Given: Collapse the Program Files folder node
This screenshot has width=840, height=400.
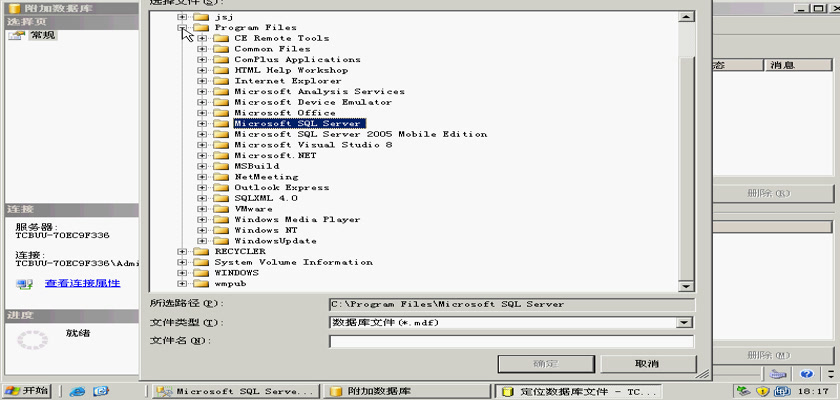Looking at the screenshot, I should click(x=183, y=27).
